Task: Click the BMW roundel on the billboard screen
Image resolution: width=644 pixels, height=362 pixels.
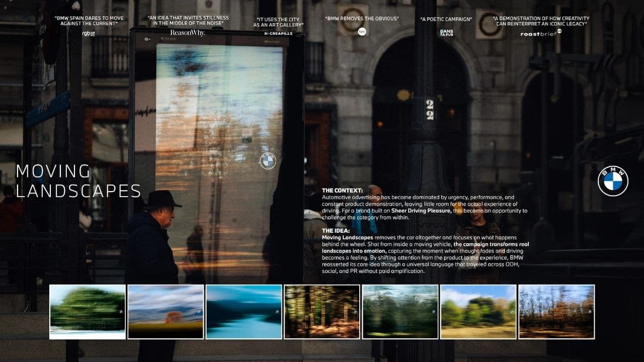Action: click(268, 161)
